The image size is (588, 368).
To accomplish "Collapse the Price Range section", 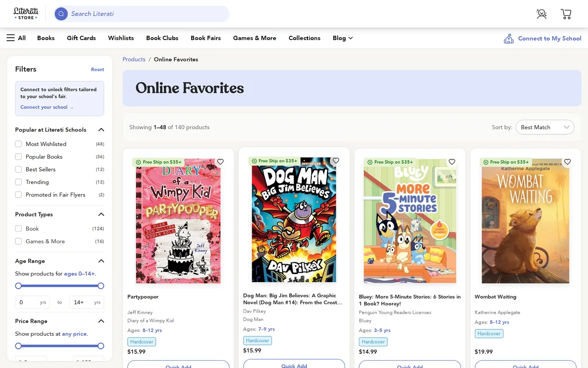I will [x=101, y=321].
